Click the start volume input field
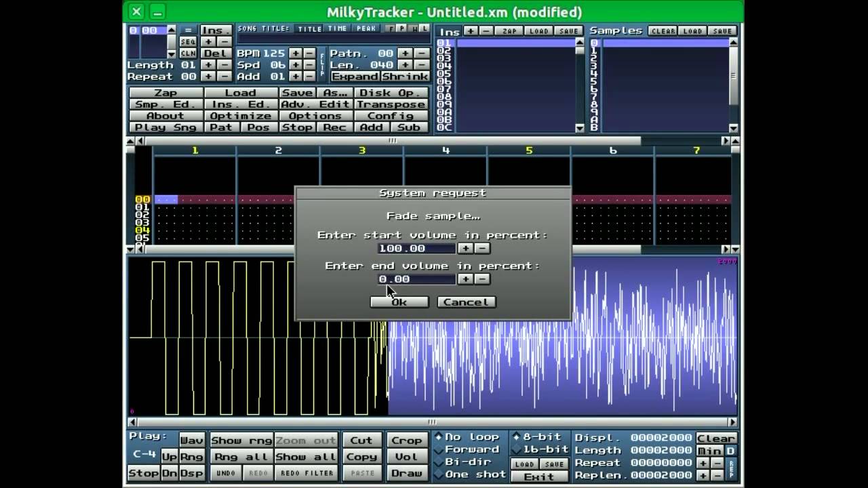 click(x=416, y=249)
